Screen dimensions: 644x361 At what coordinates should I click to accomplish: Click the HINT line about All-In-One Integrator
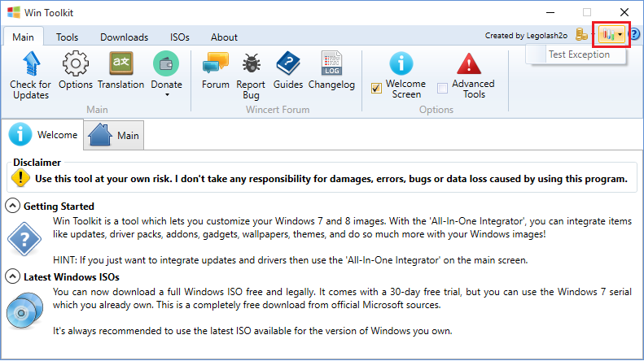(291, 260)
